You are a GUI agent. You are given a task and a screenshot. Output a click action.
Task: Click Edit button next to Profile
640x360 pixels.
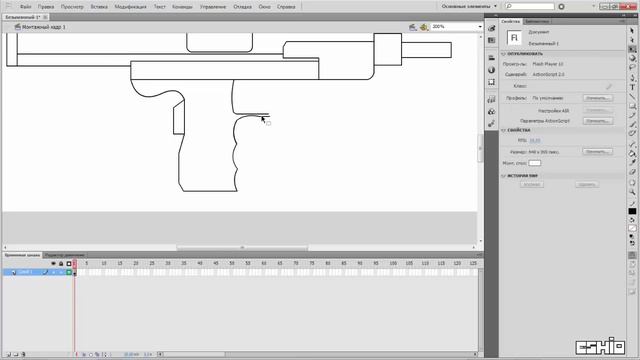[598, 98]
